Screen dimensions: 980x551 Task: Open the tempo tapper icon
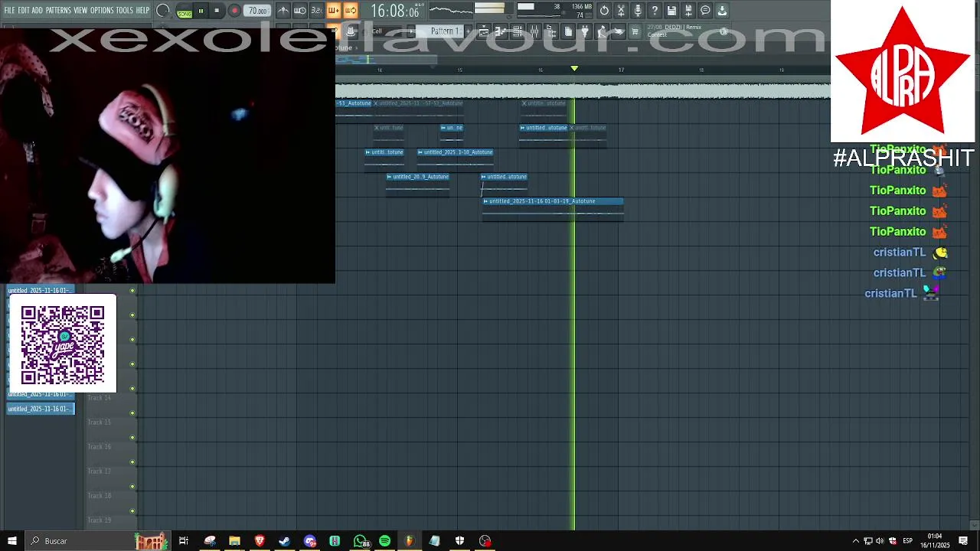point(602,31)
